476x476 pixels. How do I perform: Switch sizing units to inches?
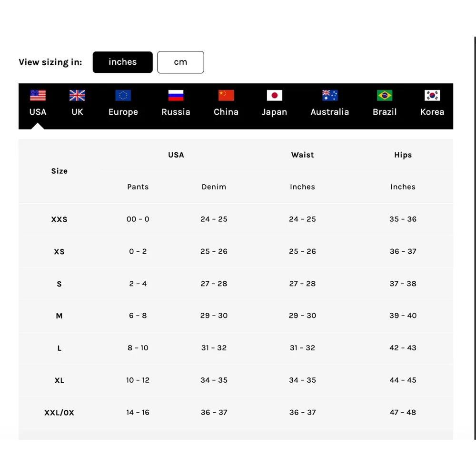pos(123,62)
